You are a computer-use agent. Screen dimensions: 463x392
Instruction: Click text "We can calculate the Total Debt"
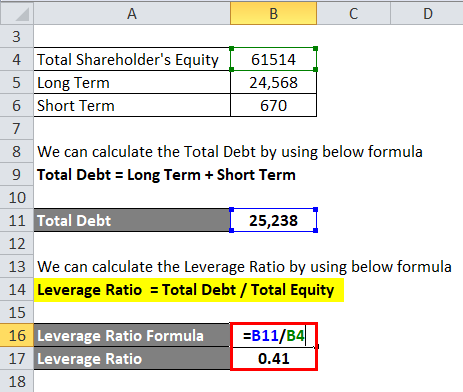pos(146,152)
